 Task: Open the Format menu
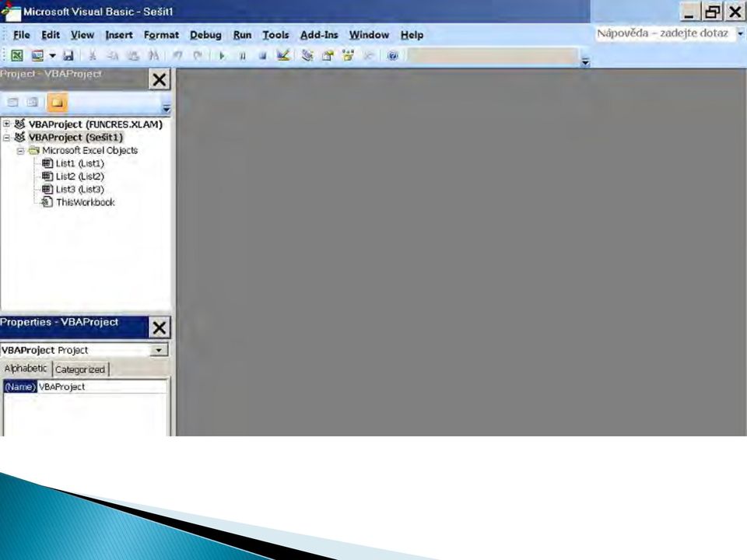[x=161, y=35]
